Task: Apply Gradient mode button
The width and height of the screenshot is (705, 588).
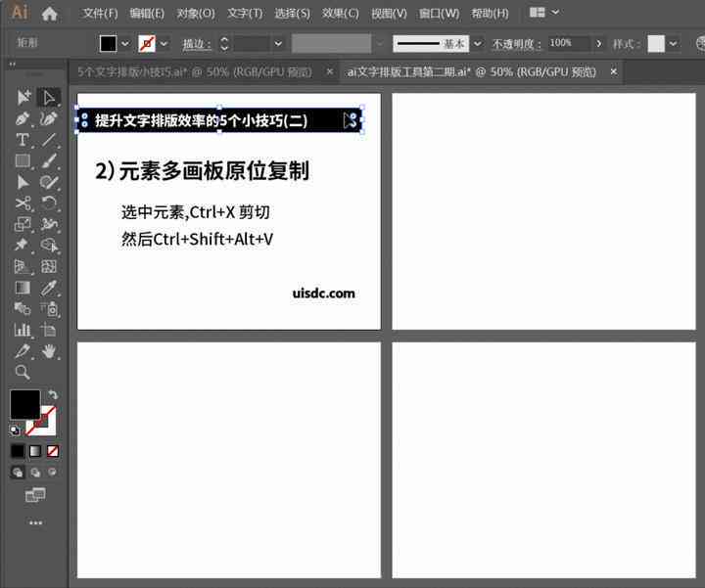Action: (x=35, y=451)
